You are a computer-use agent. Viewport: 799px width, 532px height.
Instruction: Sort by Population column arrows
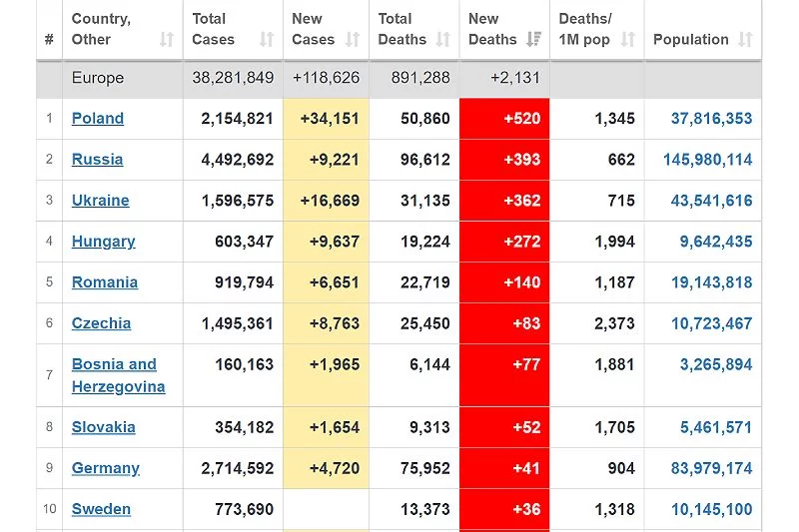[x=745, y=39]
